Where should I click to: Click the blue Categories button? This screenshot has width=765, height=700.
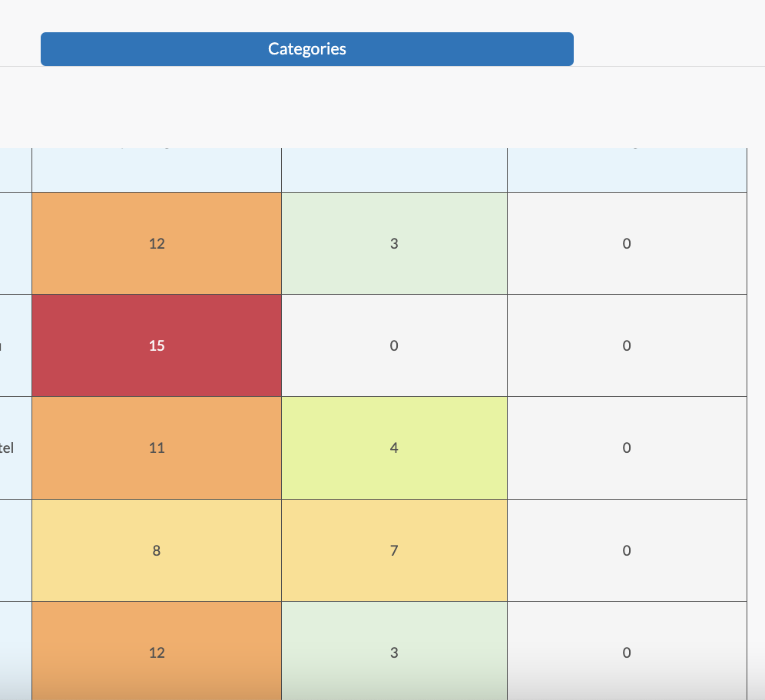[306, 49]
